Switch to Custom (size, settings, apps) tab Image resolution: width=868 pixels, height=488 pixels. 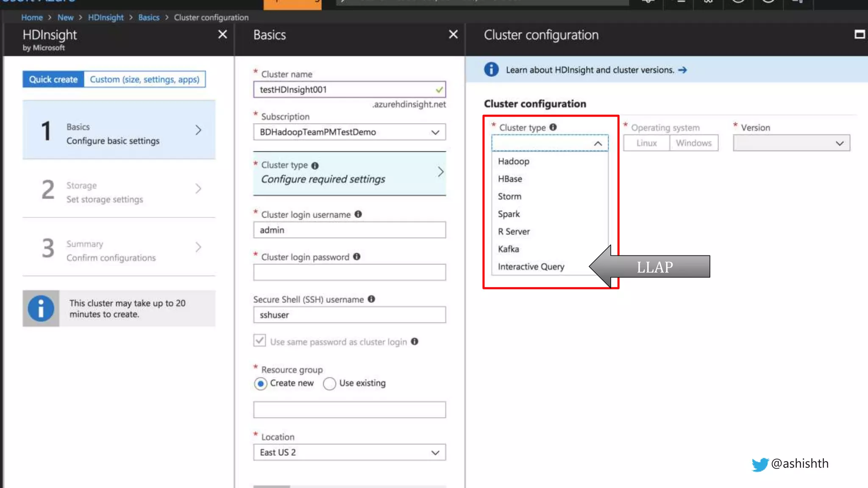pyautogui.click(x=145, y=80)
